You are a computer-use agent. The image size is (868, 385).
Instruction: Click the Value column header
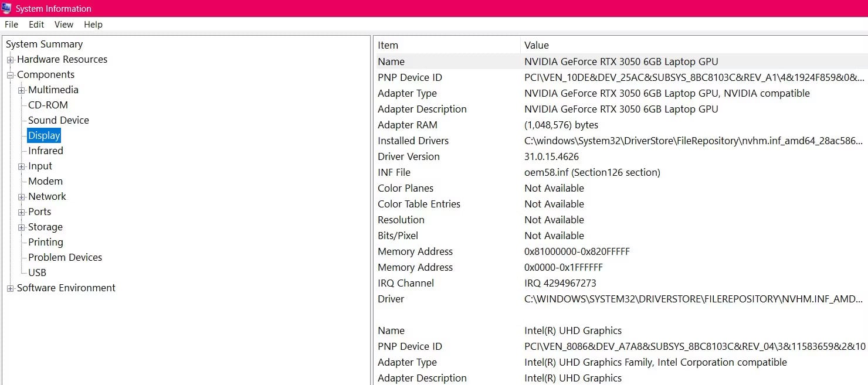pyautogui.click(x=694, y=45)
